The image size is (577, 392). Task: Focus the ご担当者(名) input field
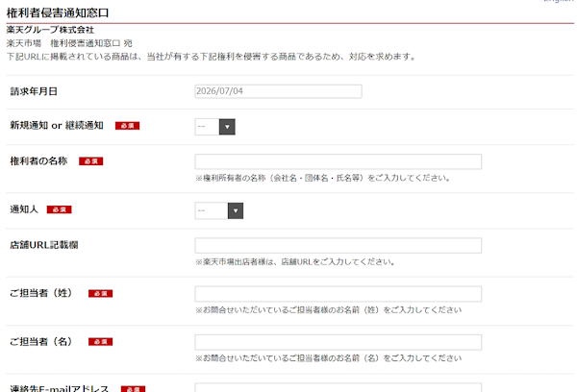coord(339,342)
